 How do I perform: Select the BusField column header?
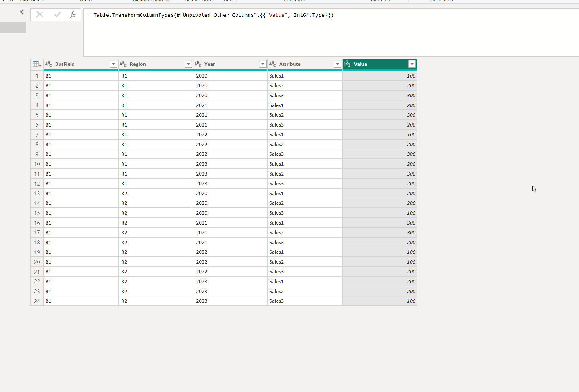(81, 64)
